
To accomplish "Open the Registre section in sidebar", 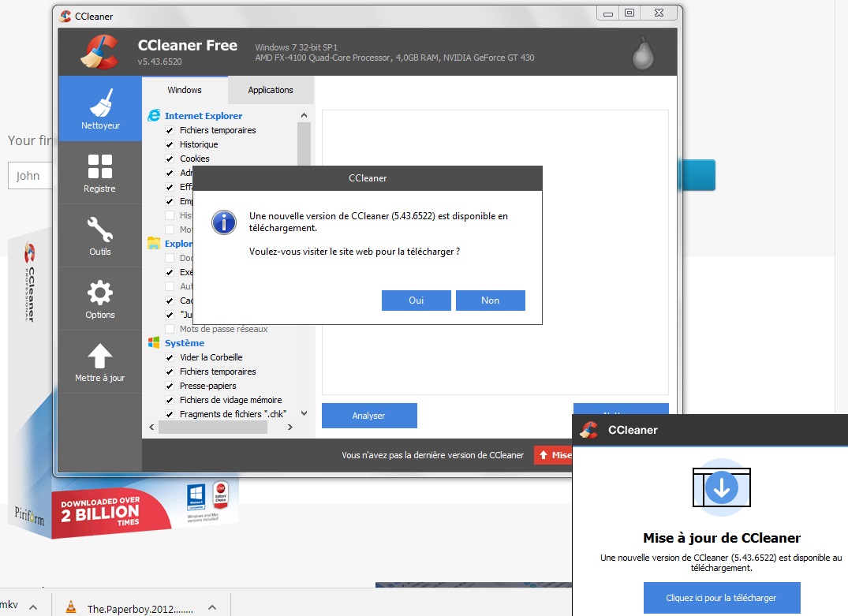I will click(100, 173).
